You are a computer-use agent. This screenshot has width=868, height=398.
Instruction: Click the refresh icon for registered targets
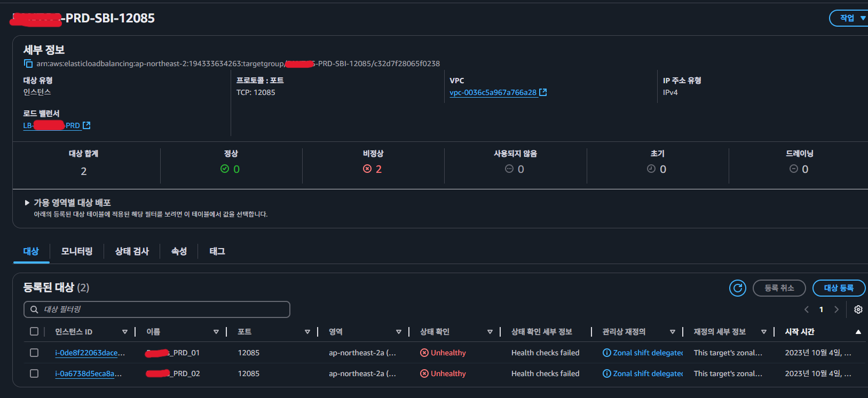pyautogui.click(x=737, y=288)
